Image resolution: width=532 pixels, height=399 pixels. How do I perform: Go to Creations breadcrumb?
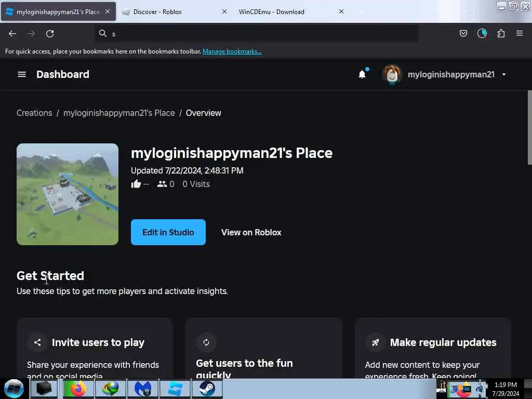click(x=34, y=113)
